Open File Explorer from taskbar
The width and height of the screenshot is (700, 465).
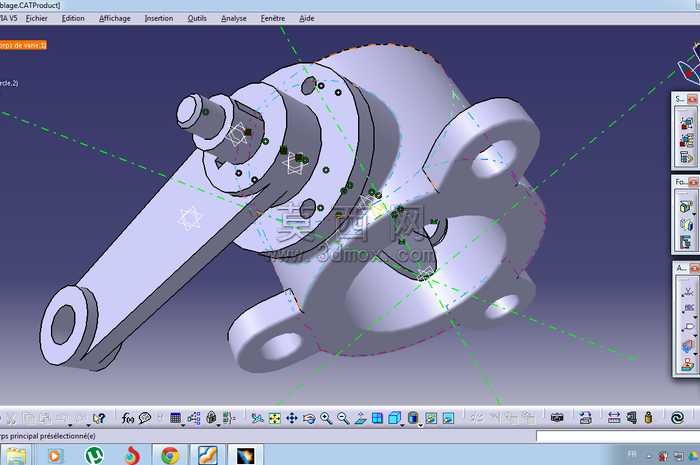[x=17, y=456]
